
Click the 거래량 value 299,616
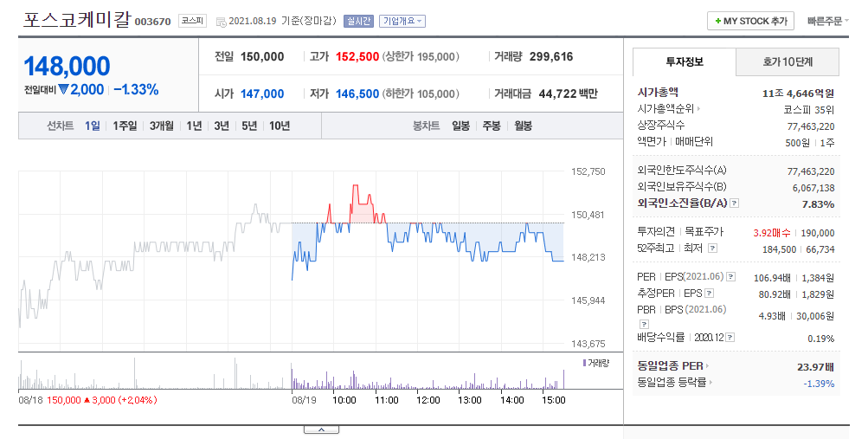coord(550,56)
